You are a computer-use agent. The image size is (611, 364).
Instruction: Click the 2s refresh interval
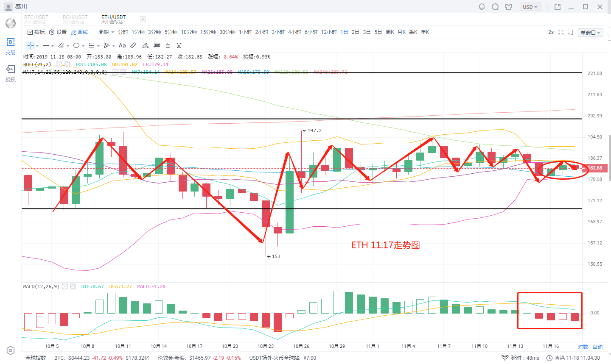pyautogui.click(x=551, y=32)
